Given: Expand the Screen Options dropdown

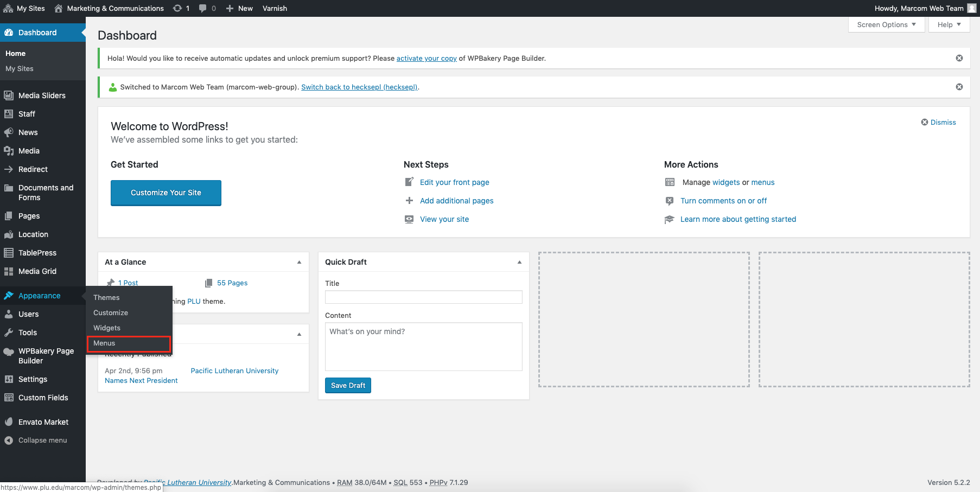Looking at the screenshot, I should (887, 24).
